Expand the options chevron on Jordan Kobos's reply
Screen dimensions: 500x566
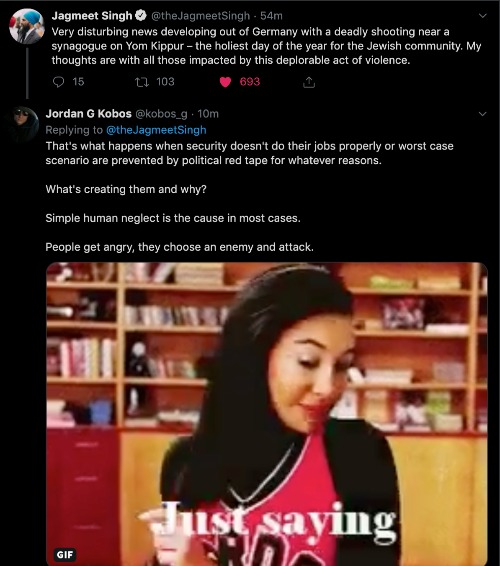click(x=483, y=114)
